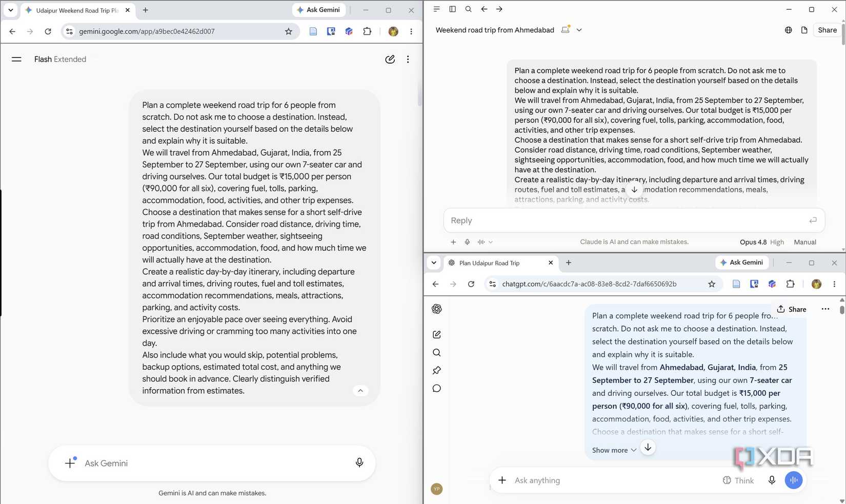This screenshot has width=846, height=504.
Task: Open ChatGPT conversation more options
Action: pos(825,309)
